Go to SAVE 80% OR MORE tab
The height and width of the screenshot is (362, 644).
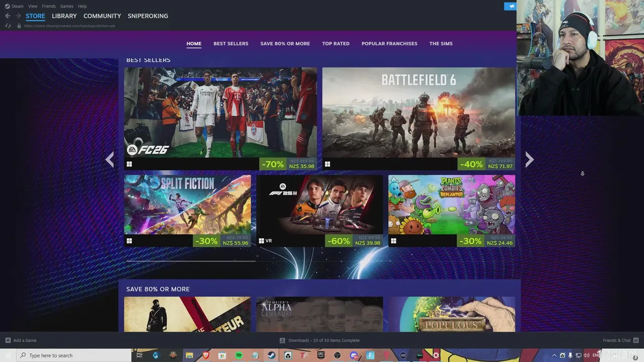(x=285, y=44)
